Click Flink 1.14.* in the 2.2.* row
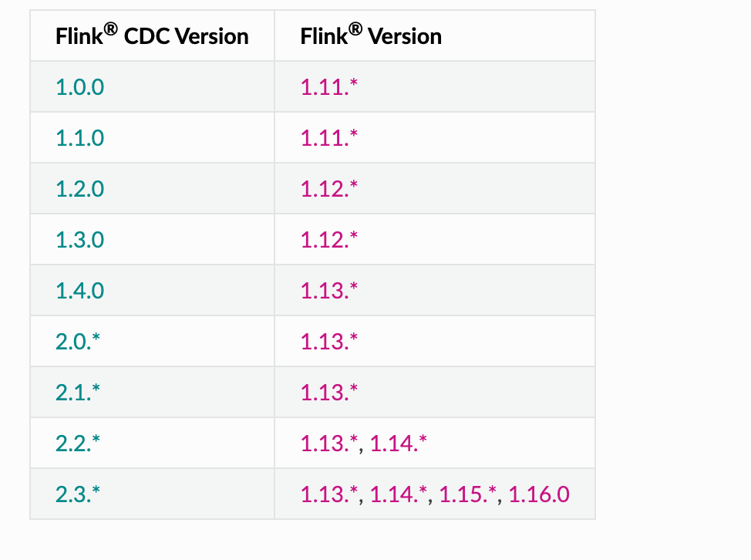 tap(399, 443)
